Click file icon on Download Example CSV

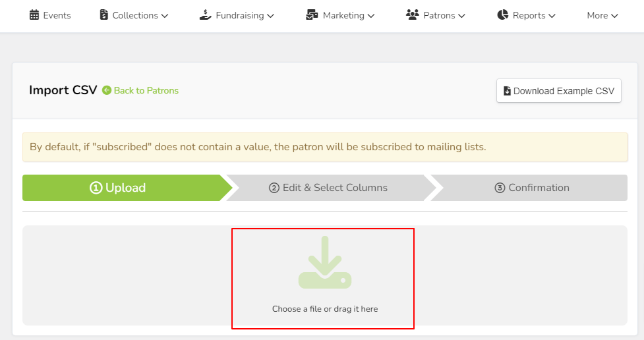[x=508, y=91]
